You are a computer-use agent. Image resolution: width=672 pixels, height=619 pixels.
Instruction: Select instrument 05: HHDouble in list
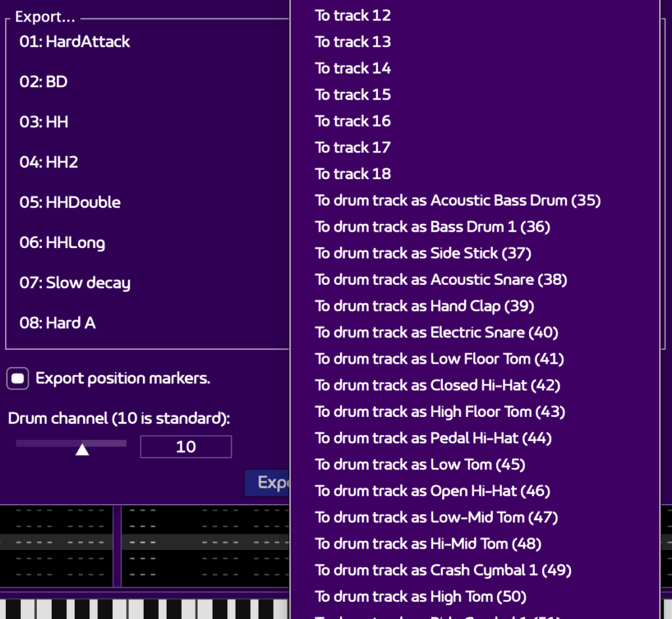tap(70, 202)
